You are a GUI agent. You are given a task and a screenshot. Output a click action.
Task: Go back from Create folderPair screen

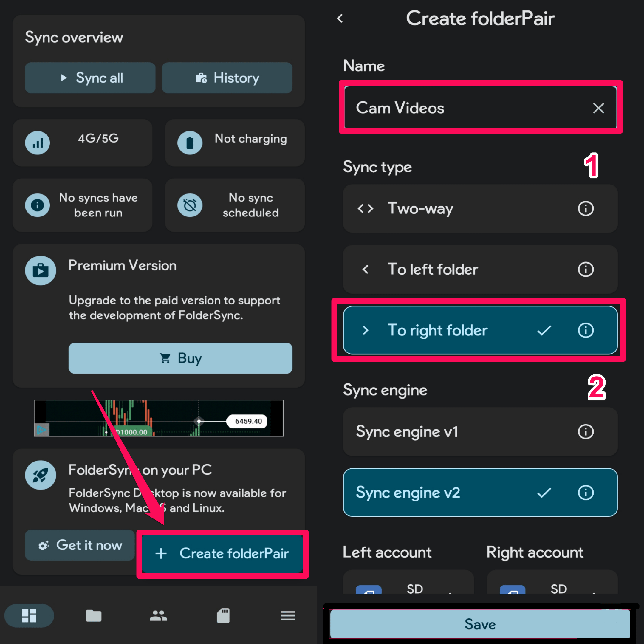pyautogui.click(x=340, y=18)
